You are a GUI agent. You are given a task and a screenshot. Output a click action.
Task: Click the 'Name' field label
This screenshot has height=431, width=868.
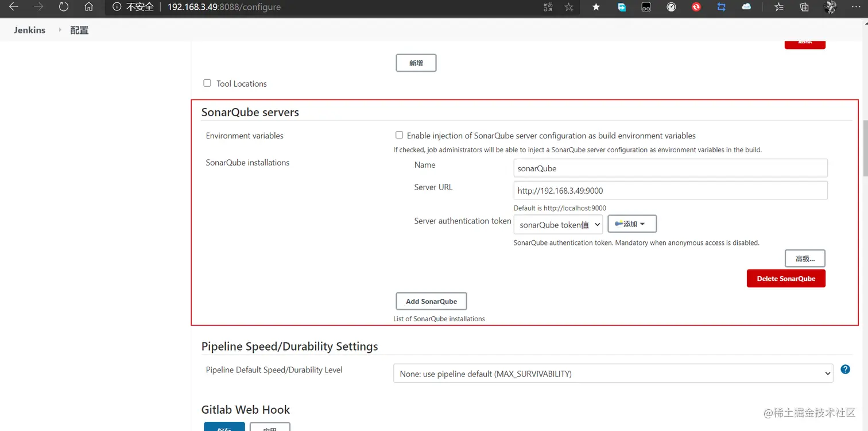coord(425,165)
